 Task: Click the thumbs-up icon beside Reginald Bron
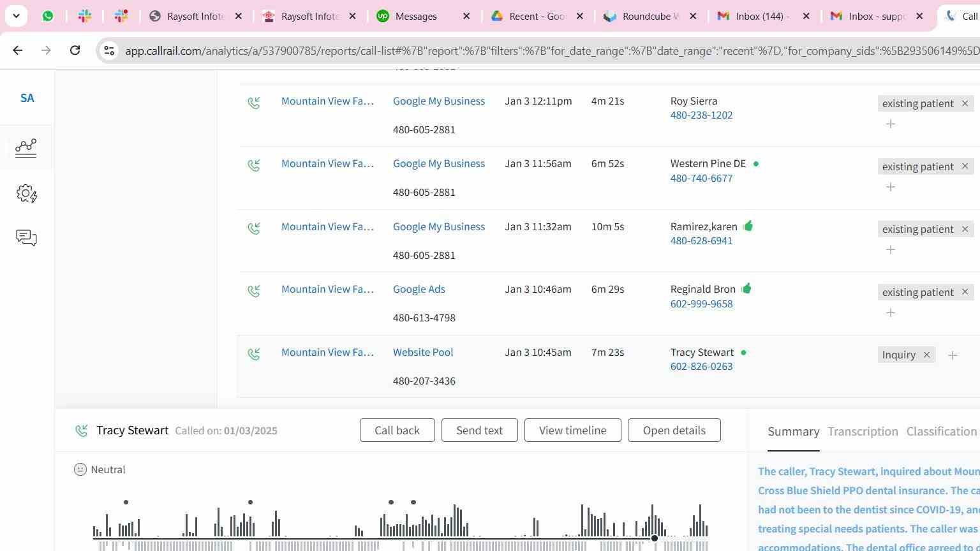click(x=746, y=289)
